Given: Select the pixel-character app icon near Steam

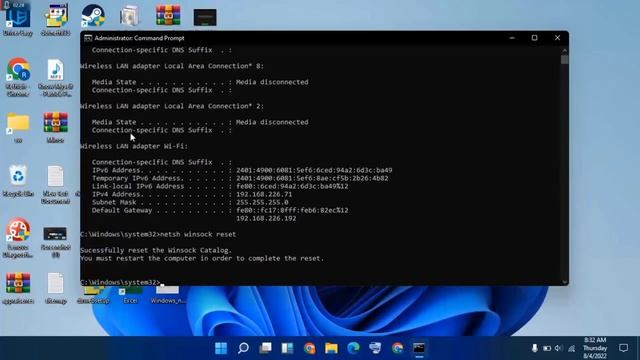Looking at the screenshot, I should (x=56, y=20).
